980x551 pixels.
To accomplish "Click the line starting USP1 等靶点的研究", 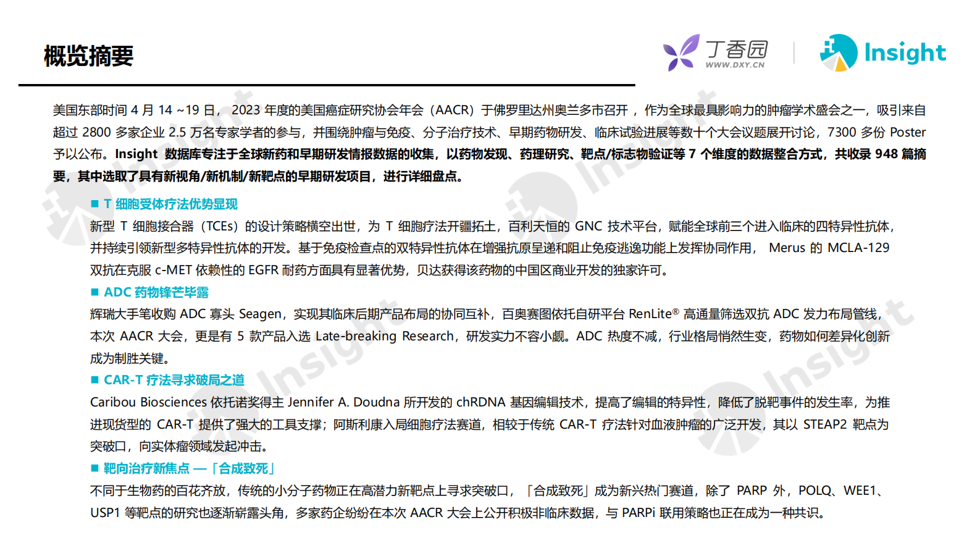I will [459, 513].
